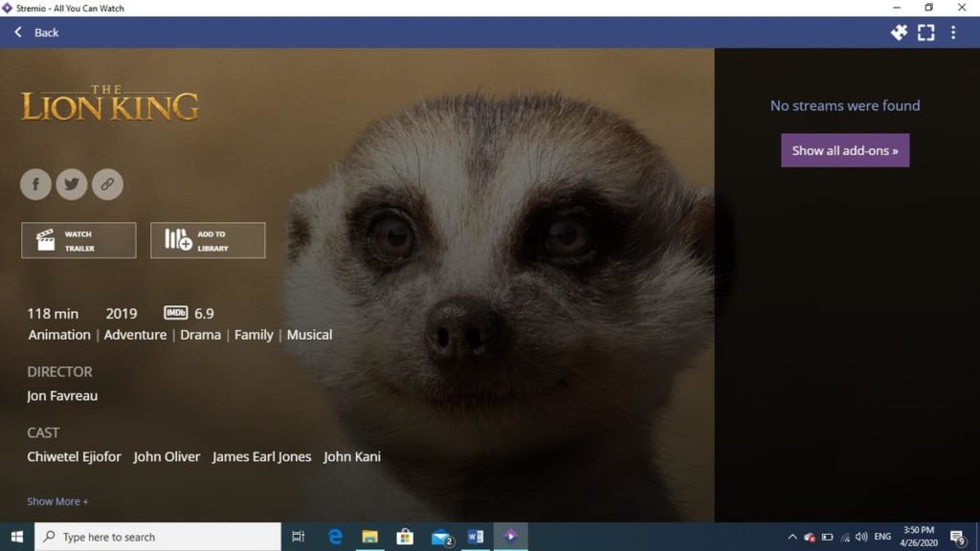Click The Lion King logo

(110, 103)
